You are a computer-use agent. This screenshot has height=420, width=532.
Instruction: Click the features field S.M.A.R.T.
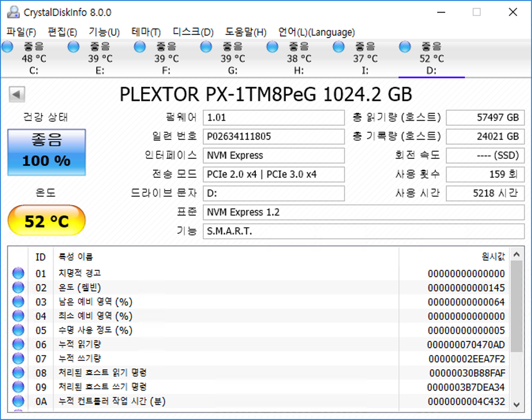(364, 231)
